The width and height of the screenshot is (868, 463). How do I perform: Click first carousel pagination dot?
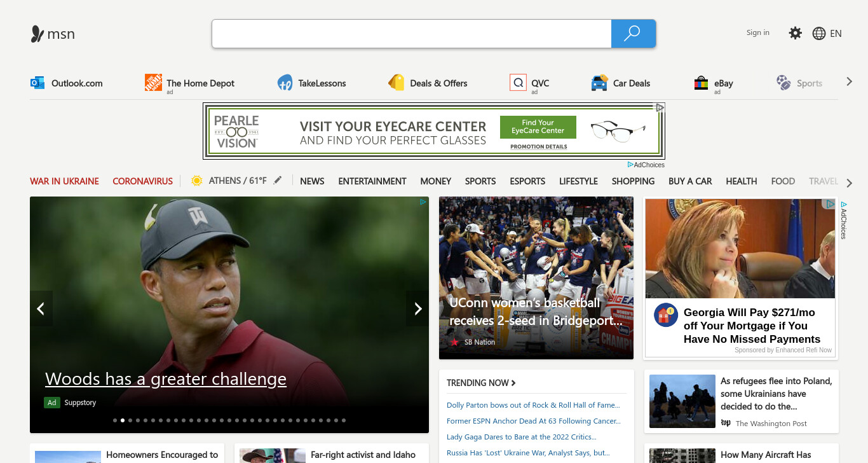(115, 420)
